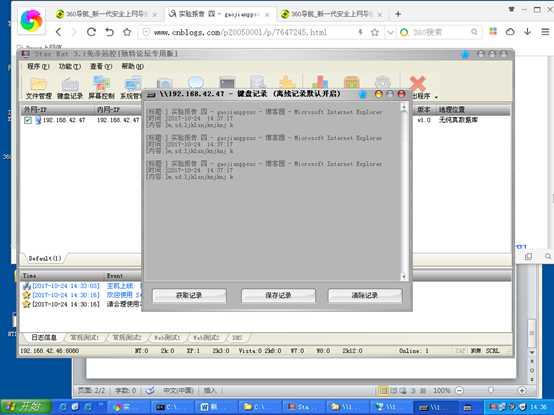The height and width of the screenshot is (415, 554).
Task: Launch the 屏幕控制 screen control tool
Action: 101,88
